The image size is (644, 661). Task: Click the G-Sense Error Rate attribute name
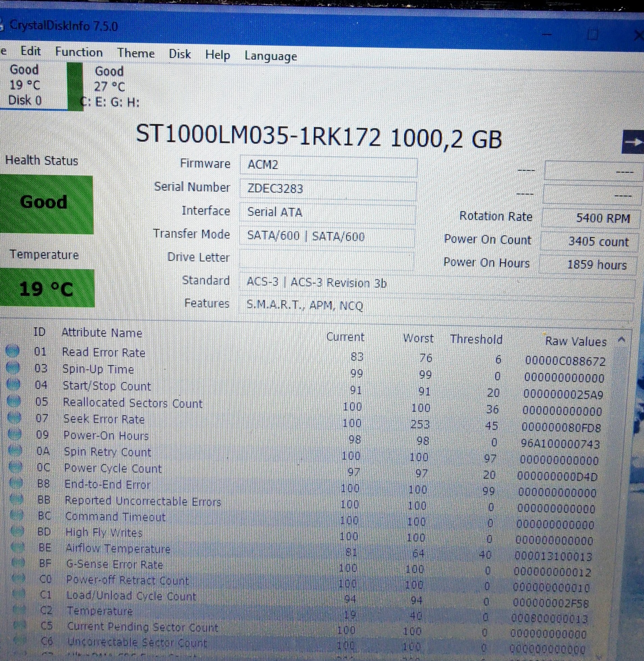pyautogui.click(x=115, y=564)
